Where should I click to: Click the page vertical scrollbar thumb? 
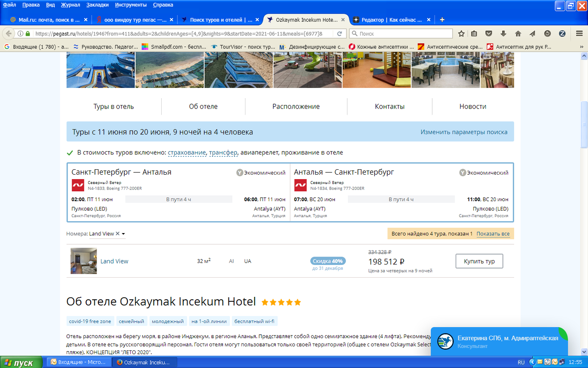584,125
